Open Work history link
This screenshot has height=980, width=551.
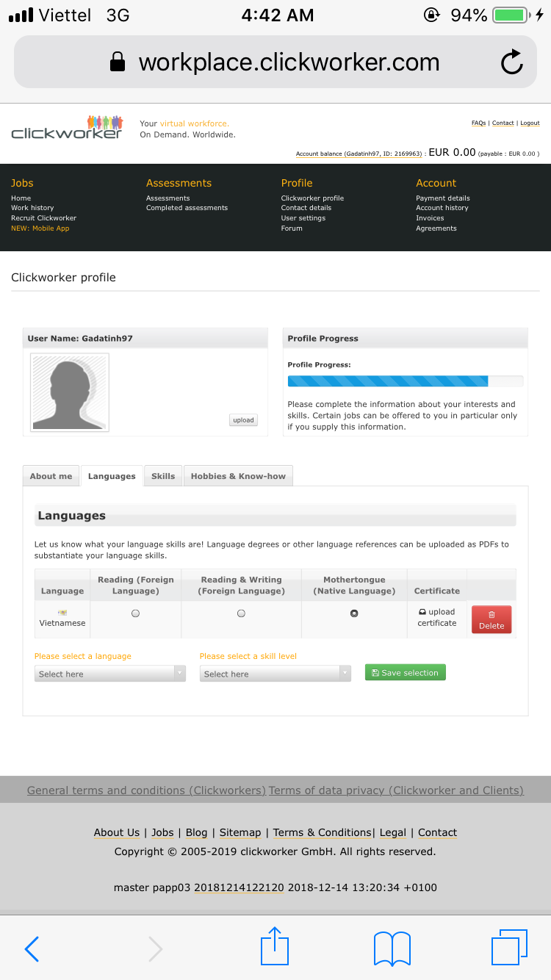pos(32,208)
